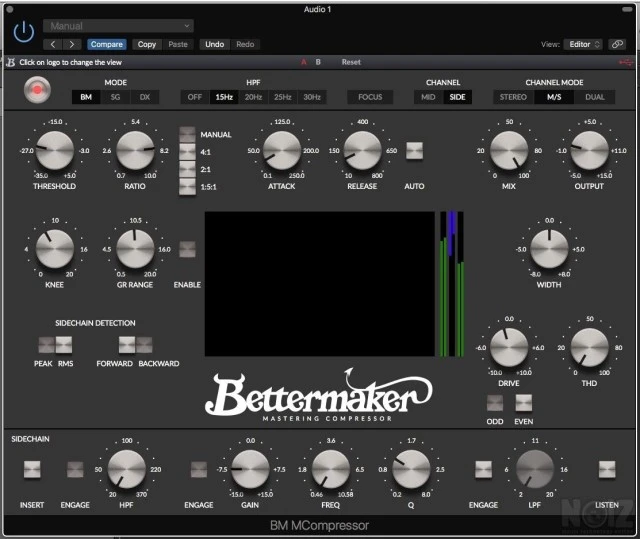Toggle the ODD harmonics switch
The height and width of the screenshot is (539, 640).
[x=495, y=403]
